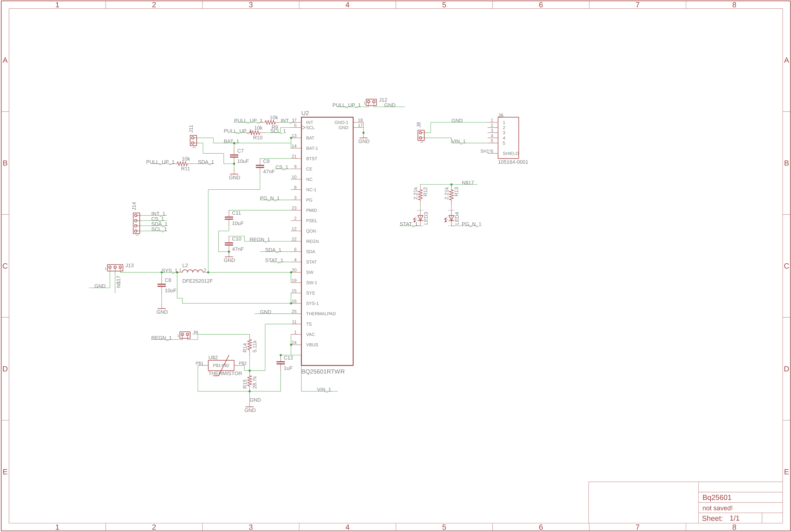This screenshot has height=532, width=791.
Task: Select the J9 two-pin header symbol
Action: point(185,335)
